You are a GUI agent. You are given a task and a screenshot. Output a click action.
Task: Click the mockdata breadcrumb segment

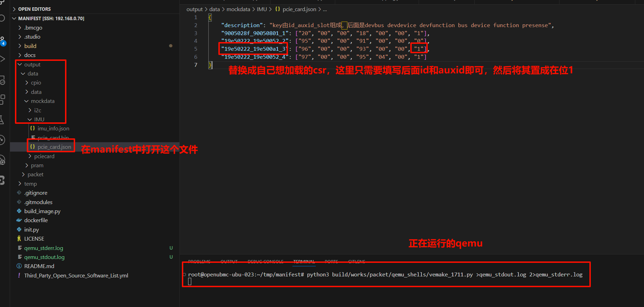point(238,9)
